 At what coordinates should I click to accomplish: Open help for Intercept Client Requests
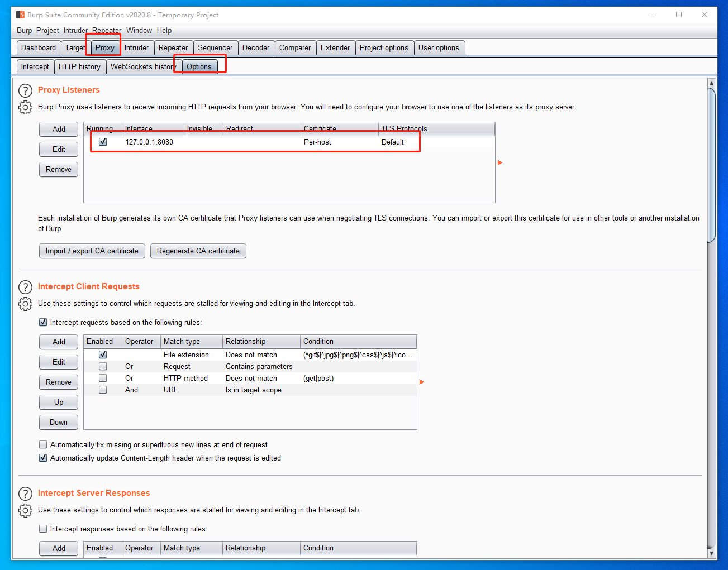tap(25, 287)
